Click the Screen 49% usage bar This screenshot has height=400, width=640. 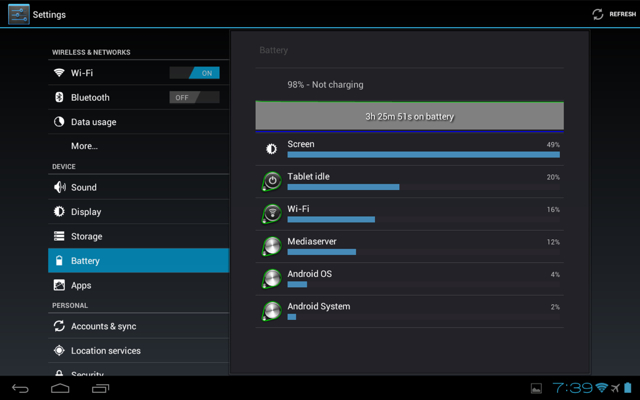(x=424, y=155)
